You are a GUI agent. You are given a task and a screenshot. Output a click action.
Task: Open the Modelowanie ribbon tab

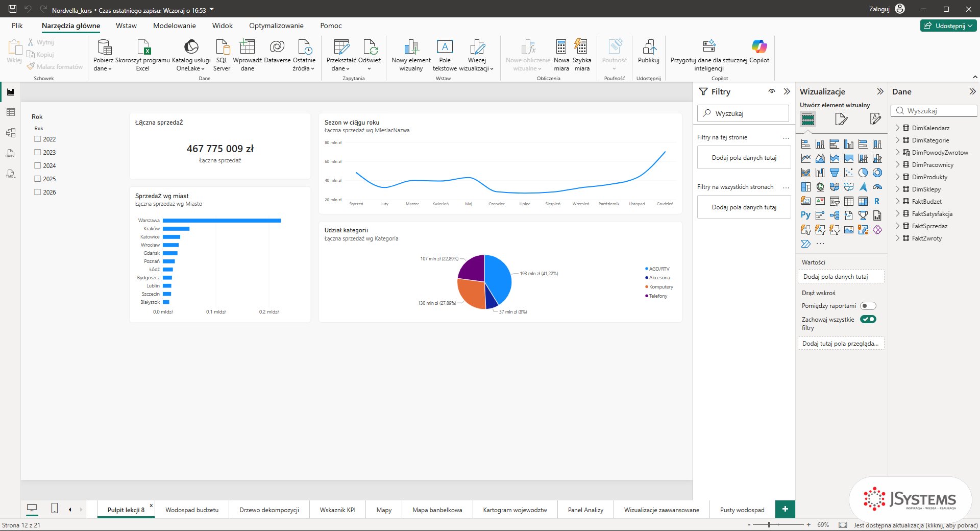click(175, 26)
